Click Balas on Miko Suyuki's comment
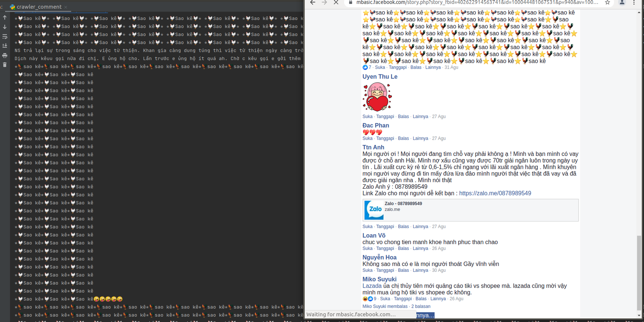The width and height of the screenshot is (644, 322). [421, 299]
